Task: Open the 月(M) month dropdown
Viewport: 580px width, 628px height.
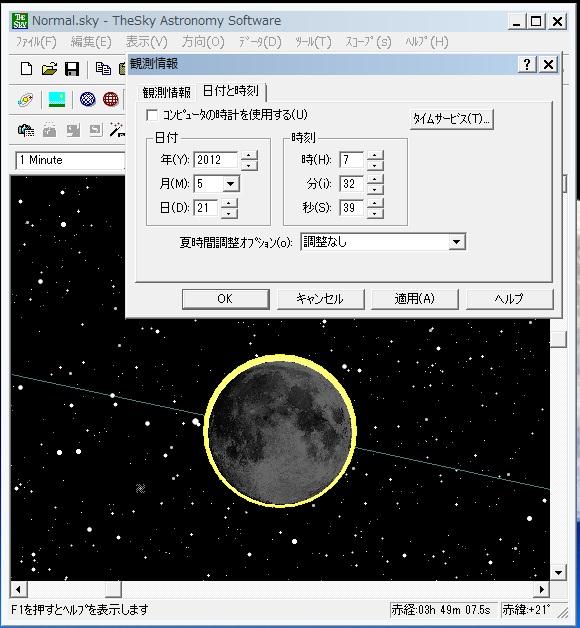Action: (x=230, y=184)
